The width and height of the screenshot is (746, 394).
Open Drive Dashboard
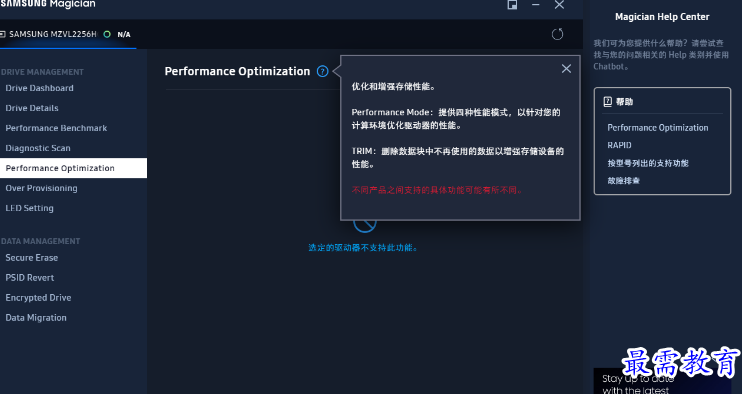point(39,88)
